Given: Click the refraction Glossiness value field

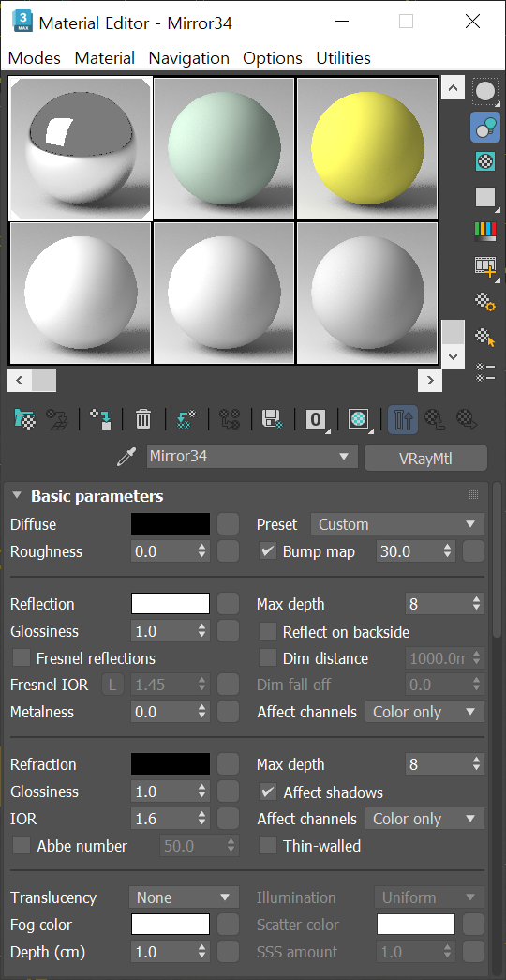Looking at the screenshot, I should (164, 792).
